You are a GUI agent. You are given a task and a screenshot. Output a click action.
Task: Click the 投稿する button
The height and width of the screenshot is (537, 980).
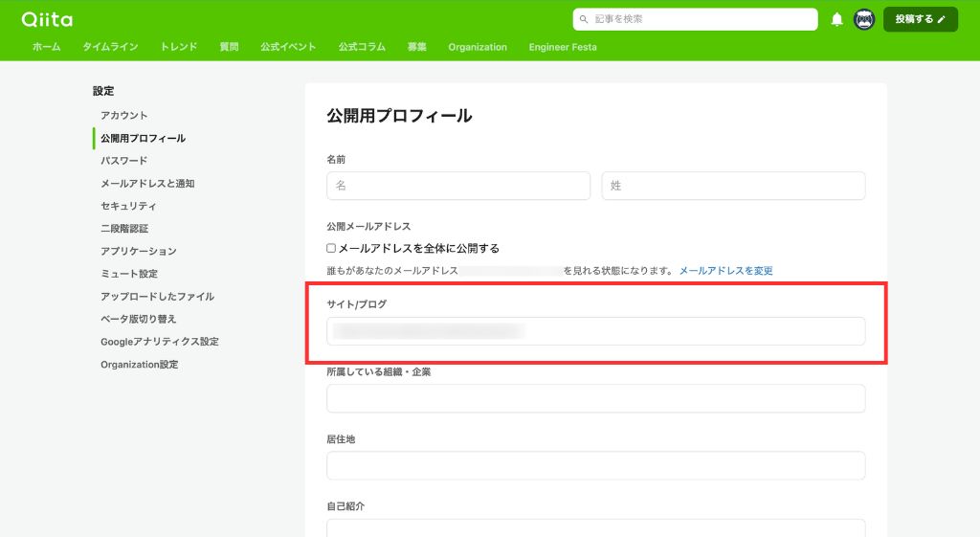pos(920,19)
